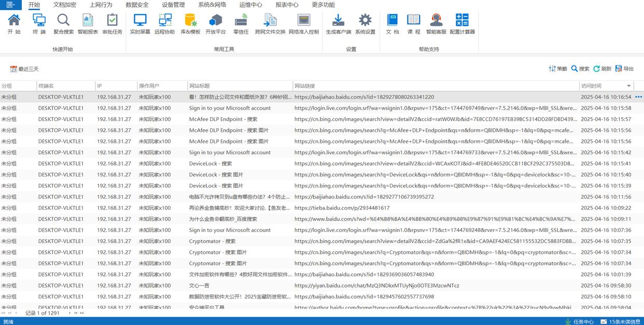Click the 刷新 refresh button
Image resolution: width=644 pixels, height=325 pixels.
pos(603,69)
